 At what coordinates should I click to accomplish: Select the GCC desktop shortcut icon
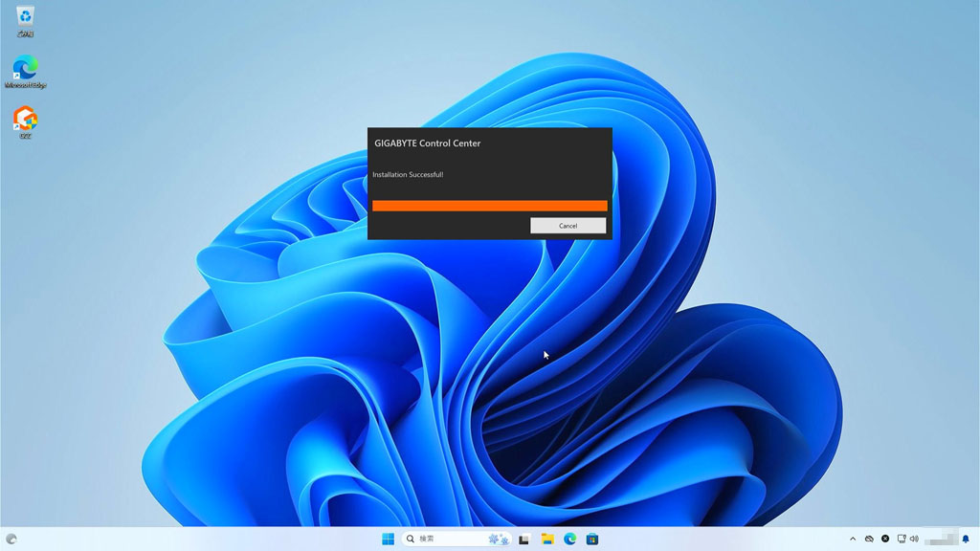pos(25,121)
